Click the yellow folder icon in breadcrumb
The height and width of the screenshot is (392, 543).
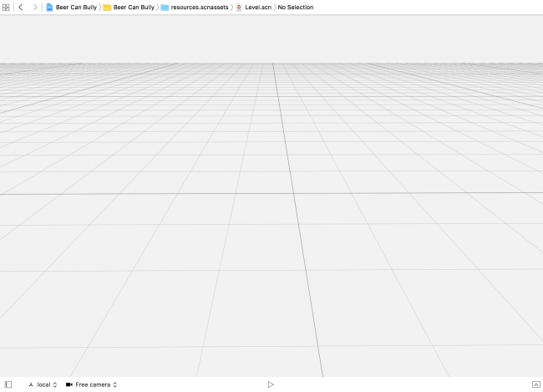(107, 8)
